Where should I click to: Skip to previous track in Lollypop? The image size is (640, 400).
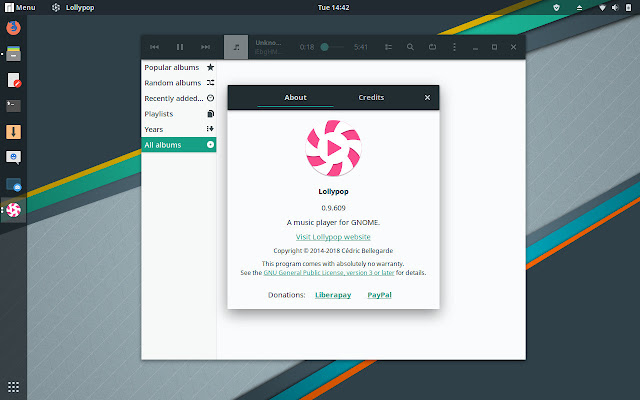click(x=154, y=47)
